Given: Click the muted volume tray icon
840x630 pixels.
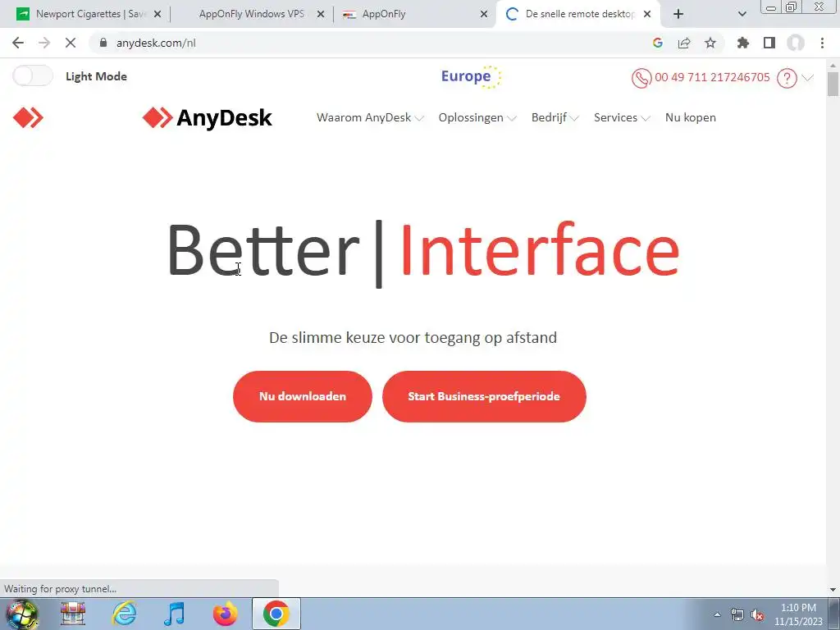Looking at the screenshot, I should 757,615.
